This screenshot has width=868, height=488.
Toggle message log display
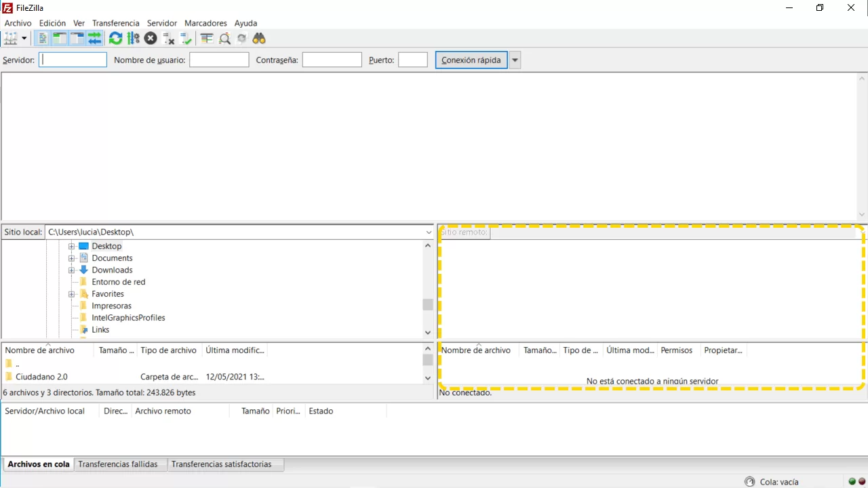click(43, 39)
